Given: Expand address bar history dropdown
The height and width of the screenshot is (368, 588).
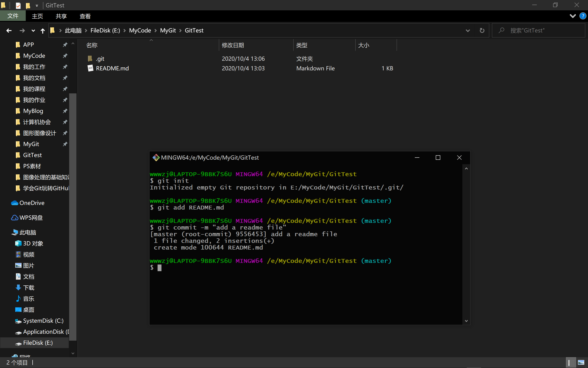Looking at the screenshot, I should [x=468, y=31].
